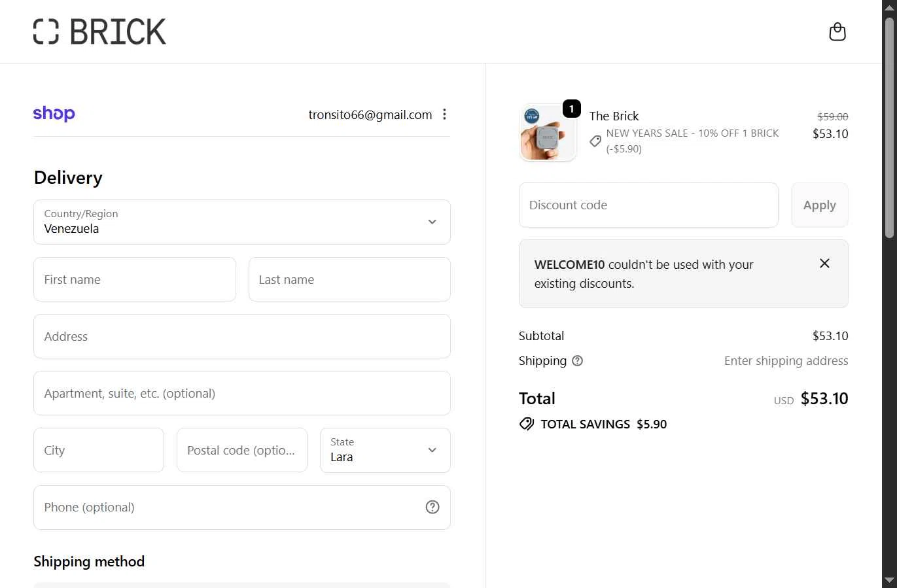Click the discount tag icon under The Brick
The width and height of the screenshot is (897, 588).
point(595,141)
